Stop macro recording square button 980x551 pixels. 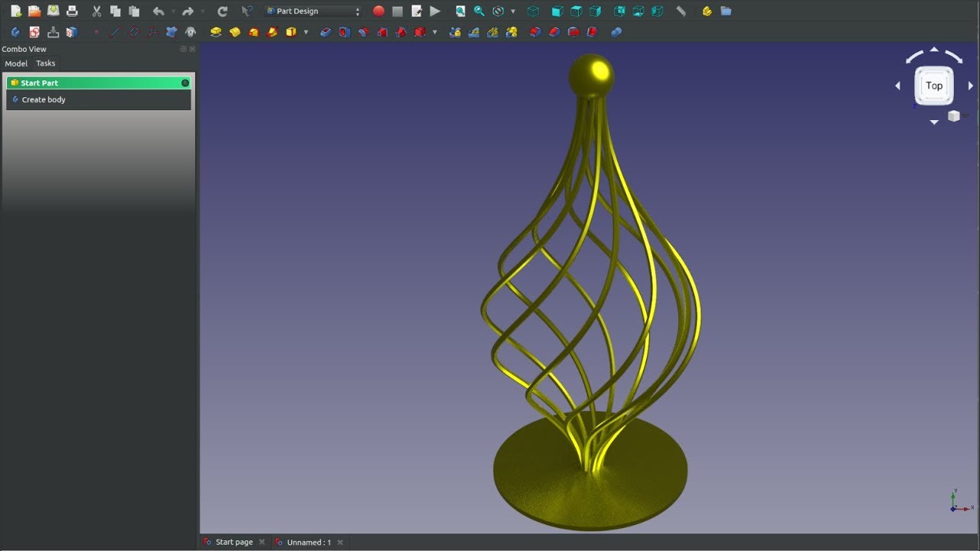[397, 11]
